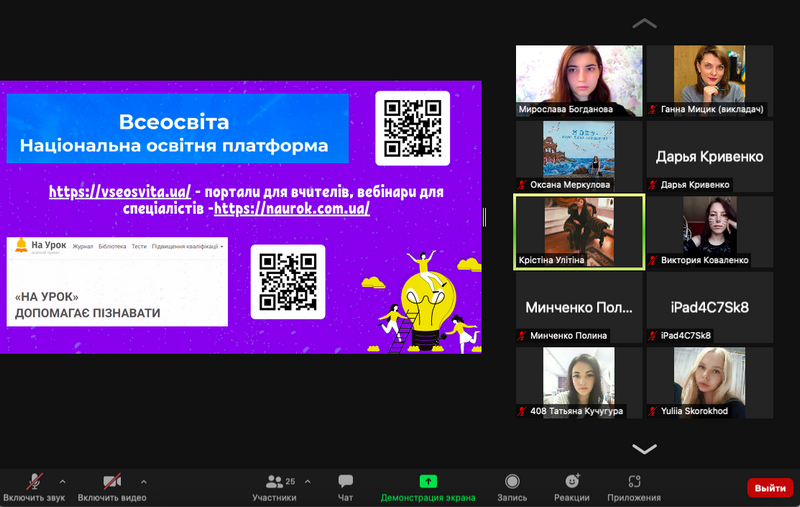Click bottom QR code beside На Урок
Image resolution: width=800 pixels, height=507 pixels.
pos(288,282)
